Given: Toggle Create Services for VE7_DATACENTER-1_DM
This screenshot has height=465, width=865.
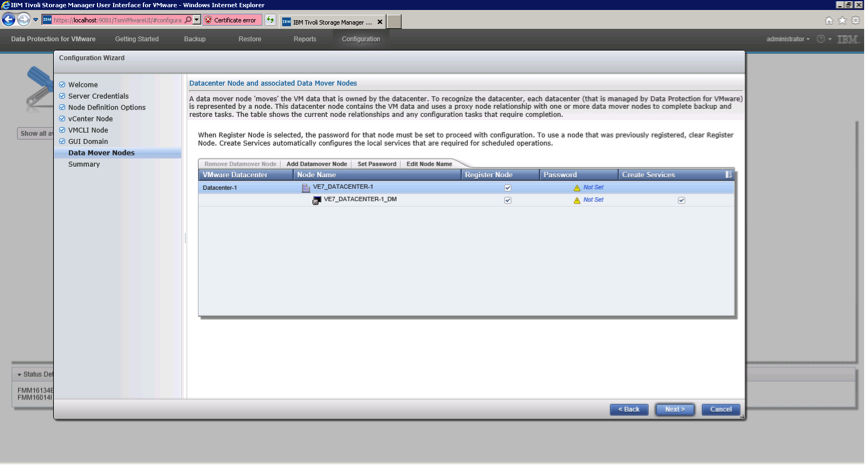Looking at the screenshot, I should pos(681,201).
